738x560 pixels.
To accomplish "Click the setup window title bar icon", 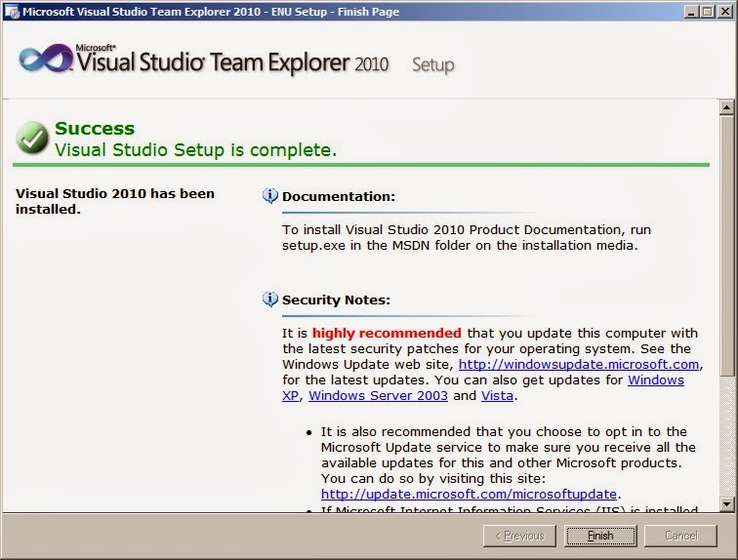I will click(x=12, y=12).
